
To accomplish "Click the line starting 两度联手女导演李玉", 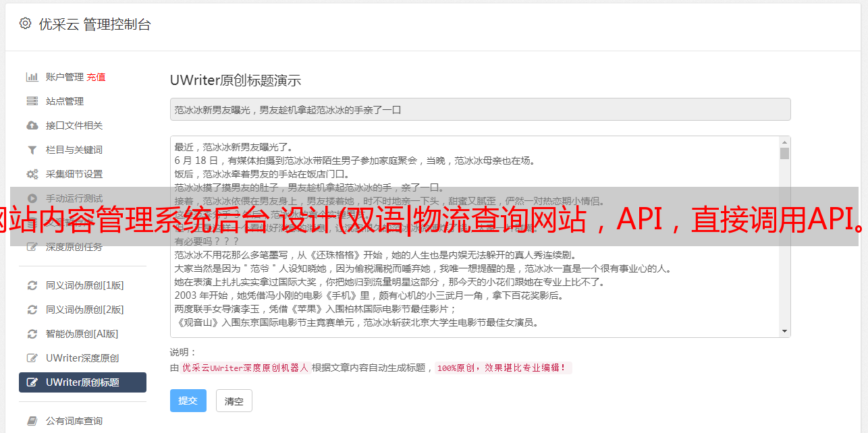I will [x=315, y=310].
